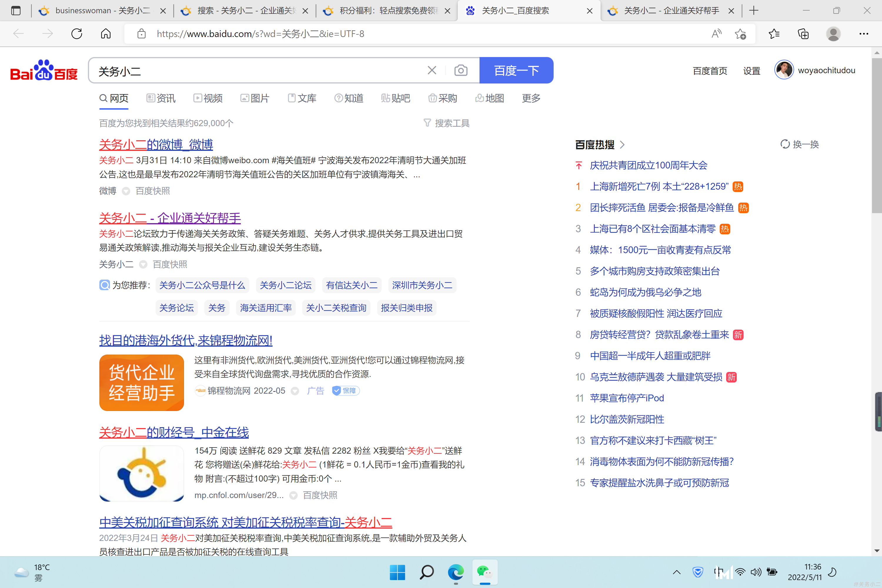Open 关务小二 - 企业通关好帮手 result link

[x=170, y=218]
